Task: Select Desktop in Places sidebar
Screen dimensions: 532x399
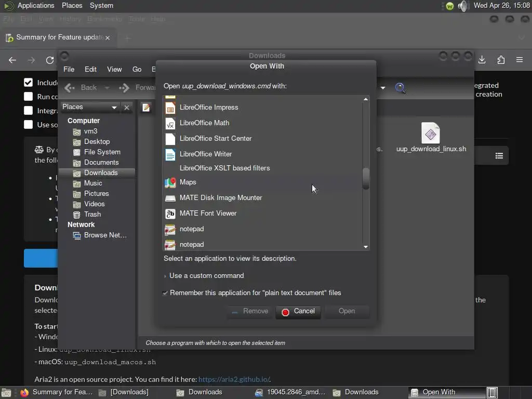Action: (x=91, y=142)
